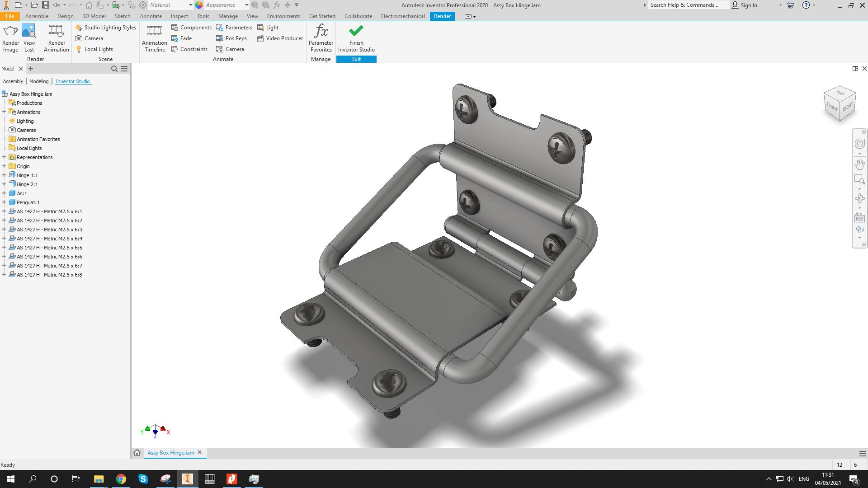The width and height of the screenshot is (868, 488).
Task: Open the Appearance dropdown
Action: coord(246,5)
